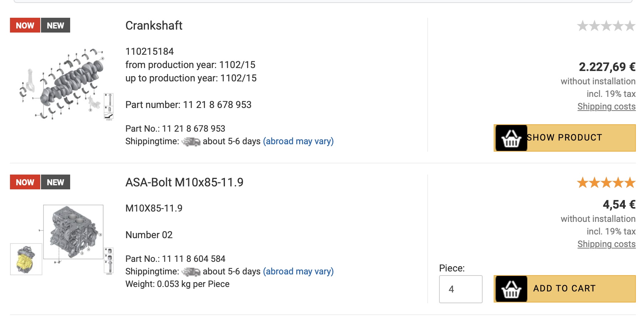Open the Crankshaft product title
This screenshot has height=321, width=644.
point(154,26)
